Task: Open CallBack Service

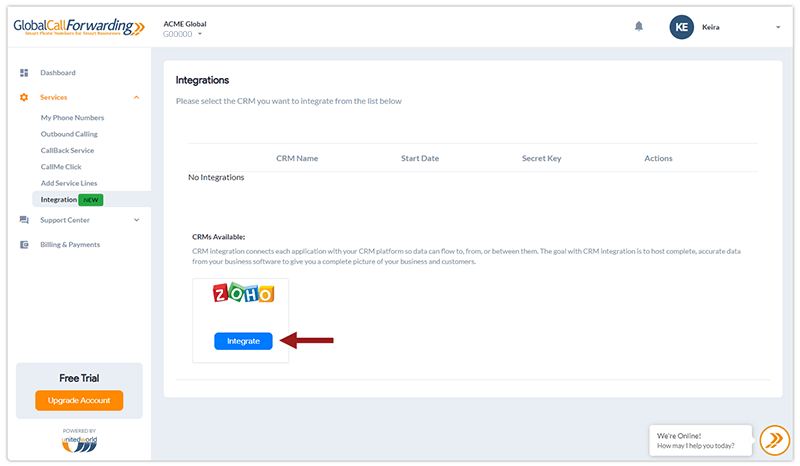Action: pos(67,150)
